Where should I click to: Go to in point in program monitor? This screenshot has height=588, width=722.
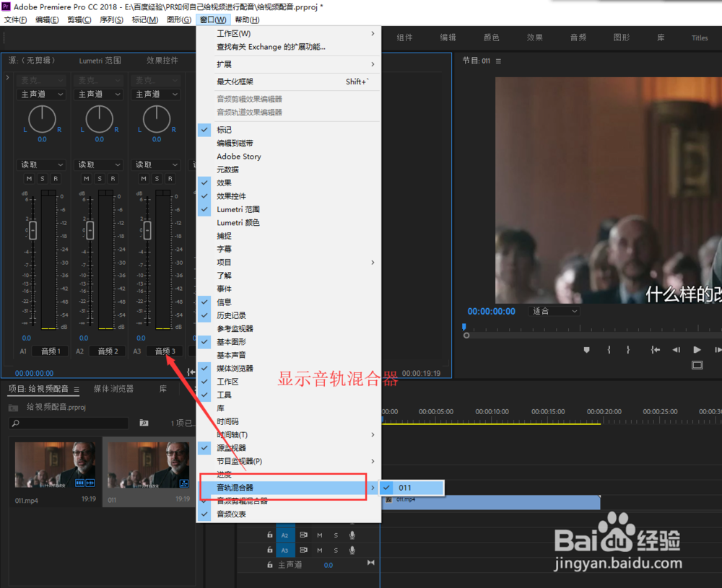pyautogui.click(x=655, y=350)
